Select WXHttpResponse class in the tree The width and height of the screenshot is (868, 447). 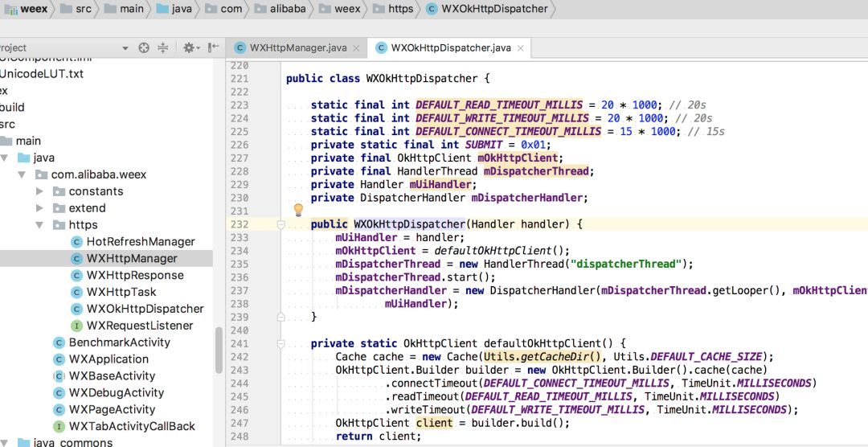(x=135, y=275)
